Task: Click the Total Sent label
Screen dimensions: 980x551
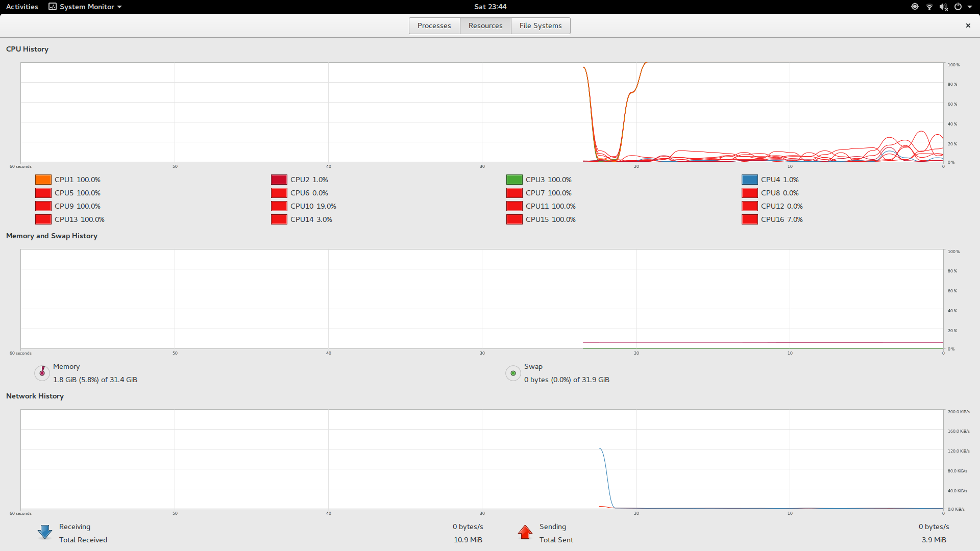Action: (x=556, y=539)
